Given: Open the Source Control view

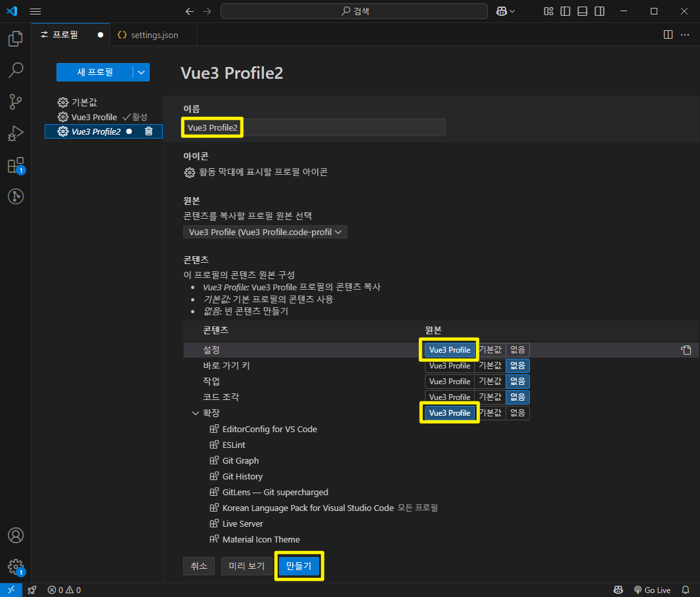Looking at the screenshot, I should 16,102.
